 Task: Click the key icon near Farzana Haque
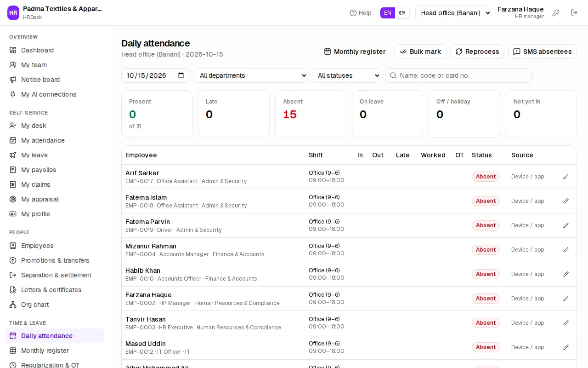click(x=556, y=13)
